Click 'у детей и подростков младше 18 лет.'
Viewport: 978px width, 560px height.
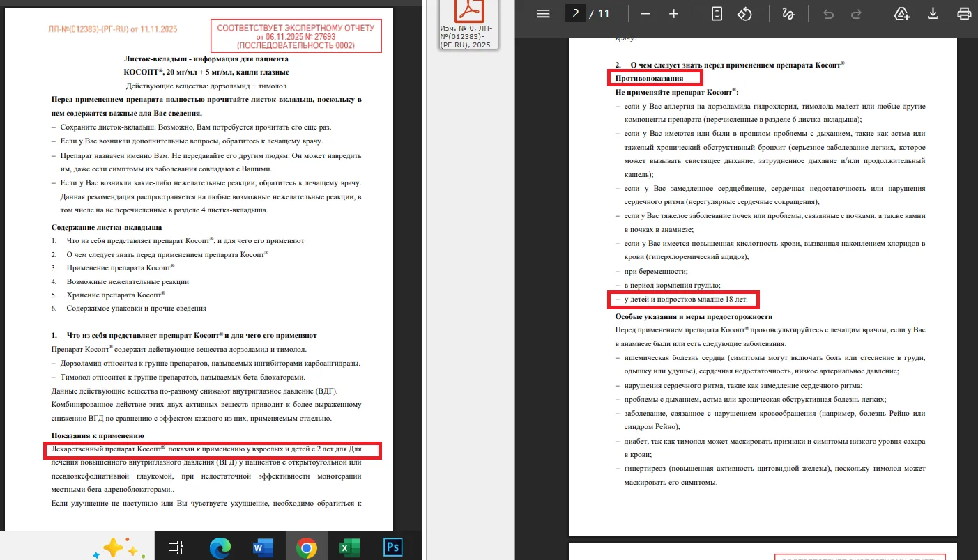click(685, 300)
